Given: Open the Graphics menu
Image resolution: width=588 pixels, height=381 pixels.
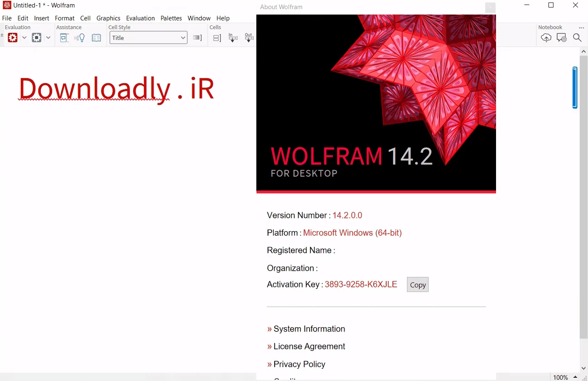Looking at the screenshot, I should (108, 18).
